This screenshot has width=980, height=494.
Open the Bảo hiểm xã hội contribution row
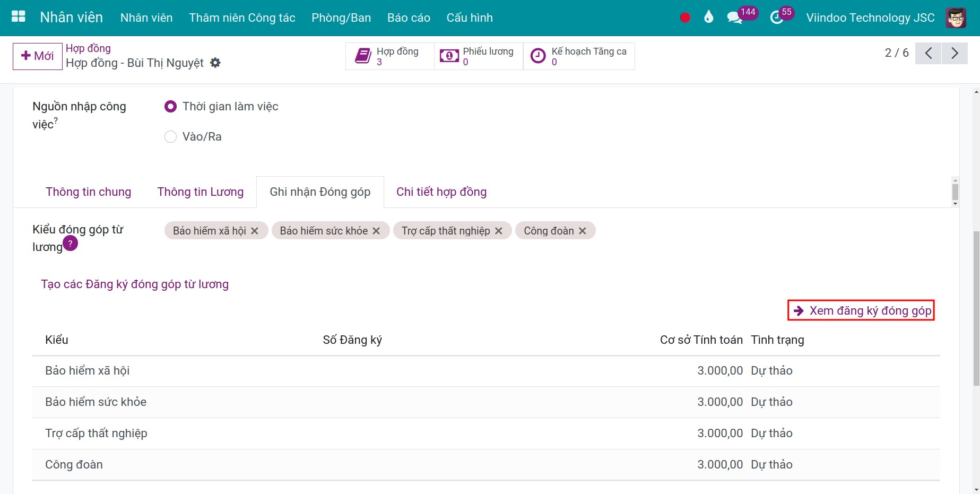point(486,371)
